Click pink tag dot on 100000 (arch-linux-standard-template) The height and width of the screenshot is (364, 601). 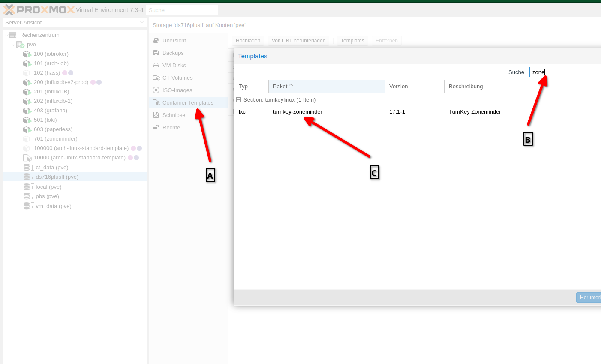(x=133, y=148)
